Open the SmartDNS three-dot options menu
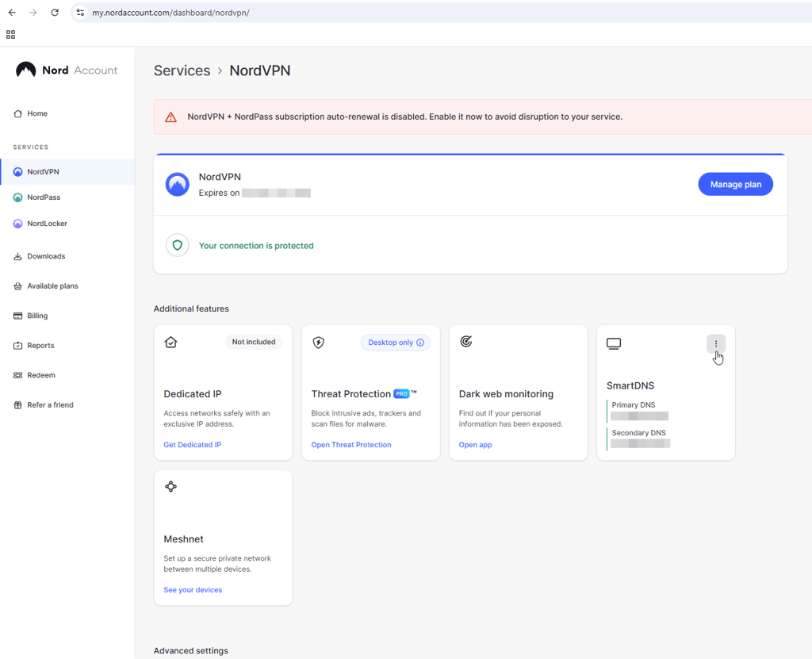This screenshot has height=659, width=812. pyautogui.click(x=716, y=344)
